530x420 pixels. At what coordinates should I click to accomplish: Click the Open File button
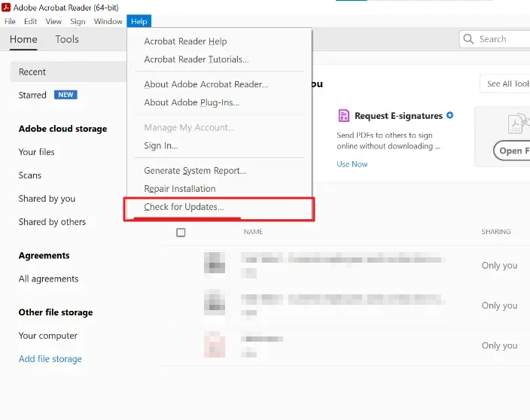click(x=512, y=151)
